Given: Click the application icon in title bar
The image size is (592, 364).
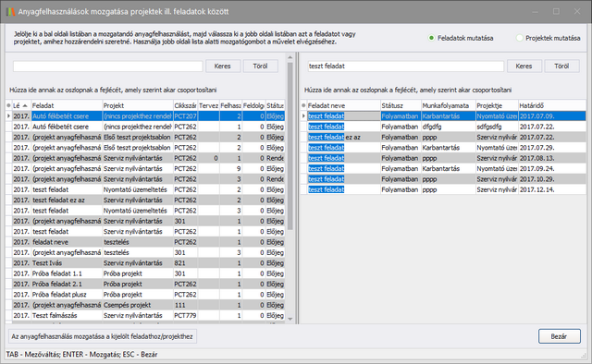Looking at the screenshot, I should click(10, 11).
